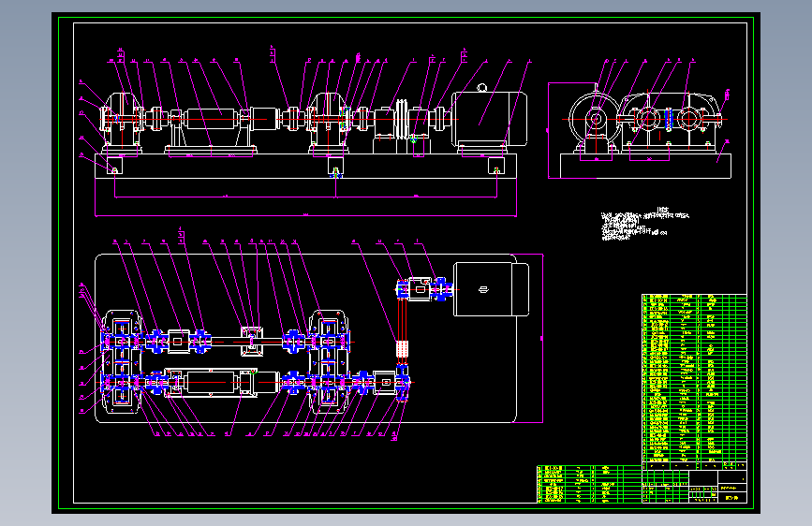Select the left gearbox in top plan view
The image size is (812, 526).
[x=122, y=362]
